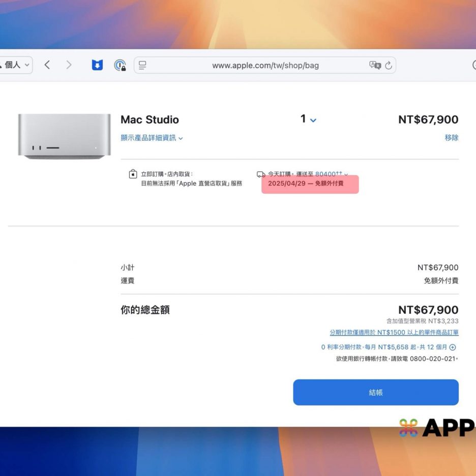Click the Mac Studio product title
476x476 pixels.
click(x=150, y=120)
